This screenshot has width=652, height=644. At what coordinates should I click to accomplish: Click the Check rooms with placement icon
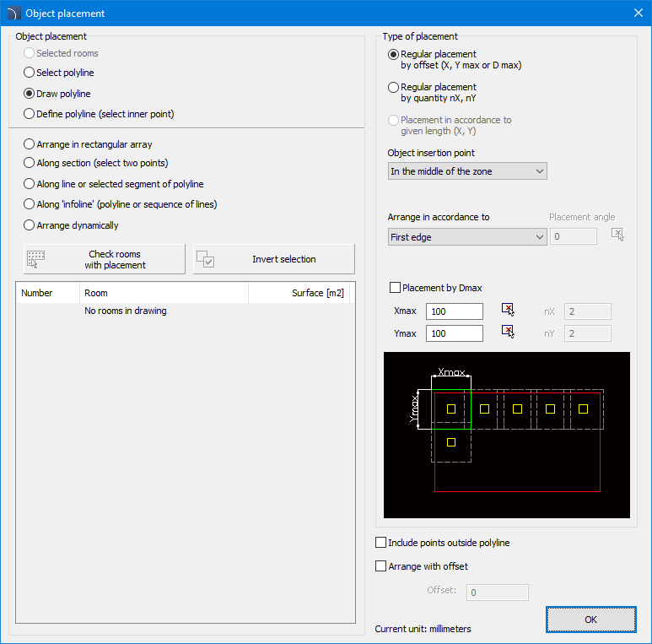click(35, 259)
